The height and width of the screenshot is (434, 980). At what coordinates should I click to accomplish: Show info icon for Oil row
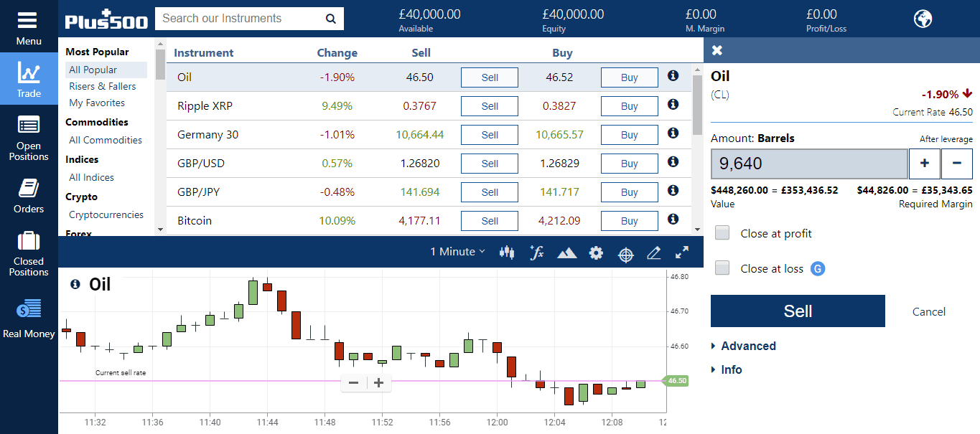point(673,75)
